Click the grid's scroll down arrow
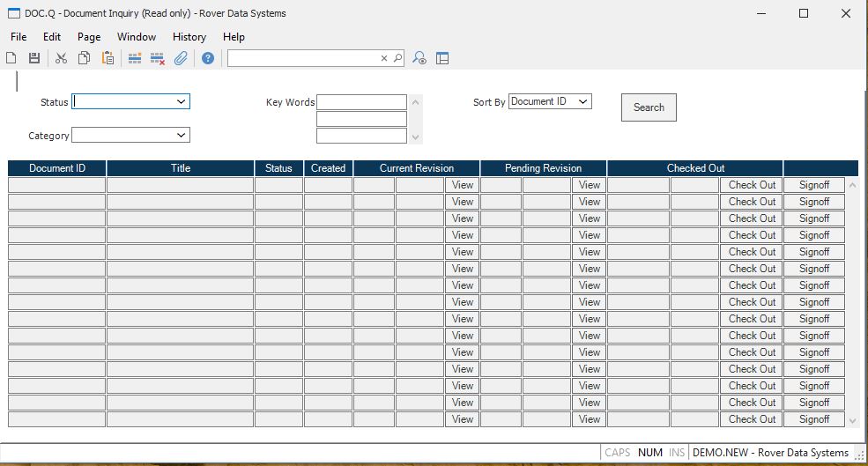The image size is (868, 466). [x=852, y=421]
